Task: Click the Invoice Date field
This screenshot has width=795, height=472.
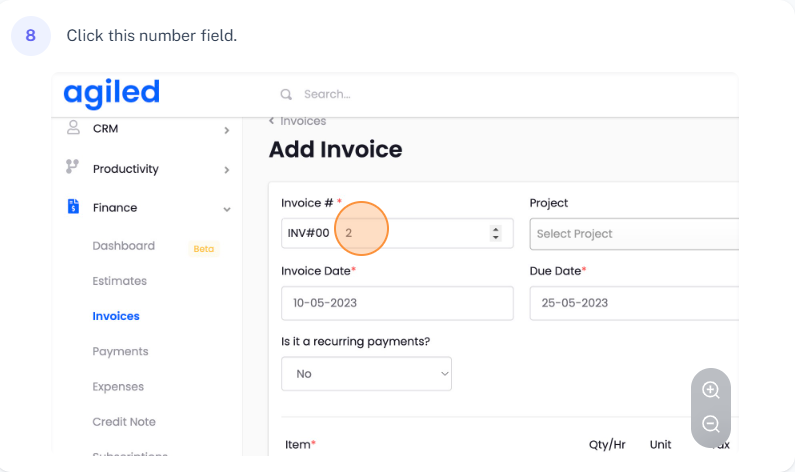Action: coord(397,303)
